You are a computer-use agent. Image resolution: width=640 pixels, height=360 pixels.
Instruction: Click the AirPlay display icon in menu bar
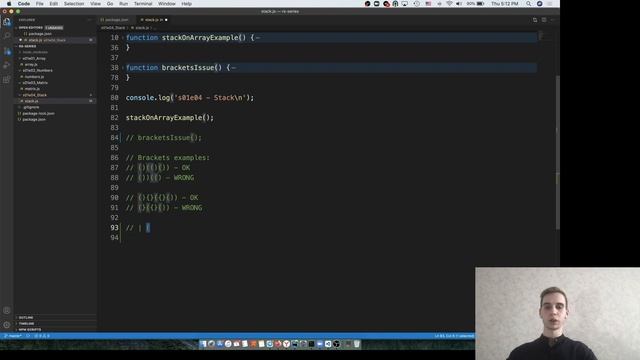[x=404, y=4]
